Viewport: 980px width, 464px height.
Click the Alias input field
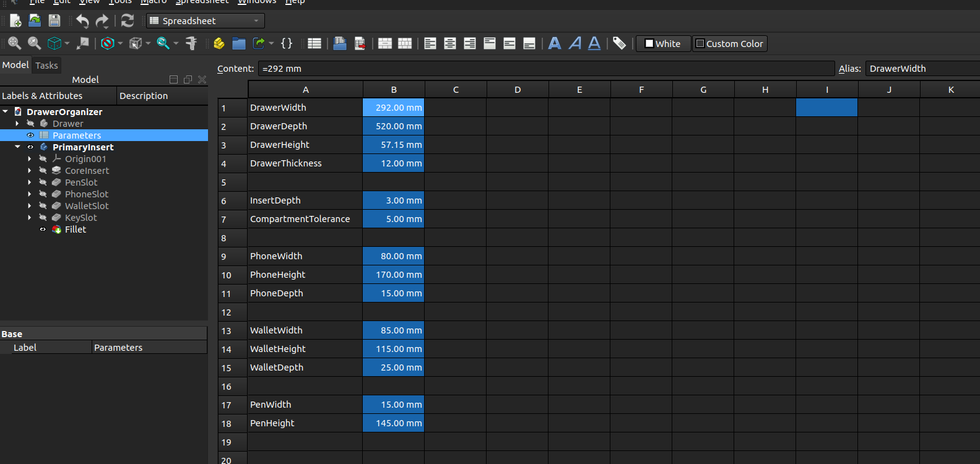921,69
